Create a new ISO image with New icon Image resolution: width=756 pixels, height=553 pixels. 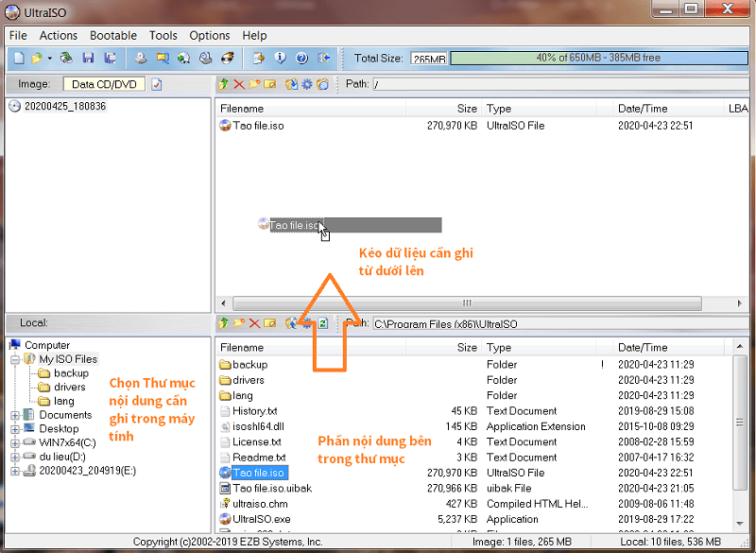pos(19,59)
